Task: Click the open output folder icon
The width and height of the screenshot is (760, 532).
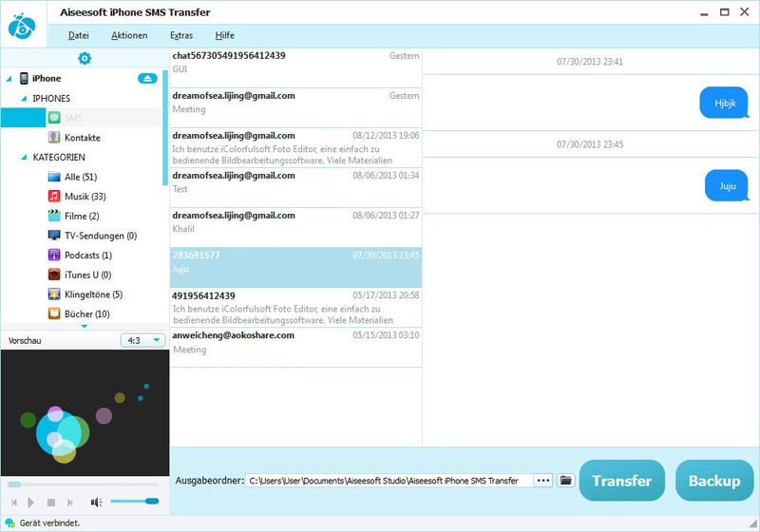Action: click(565, 480)
